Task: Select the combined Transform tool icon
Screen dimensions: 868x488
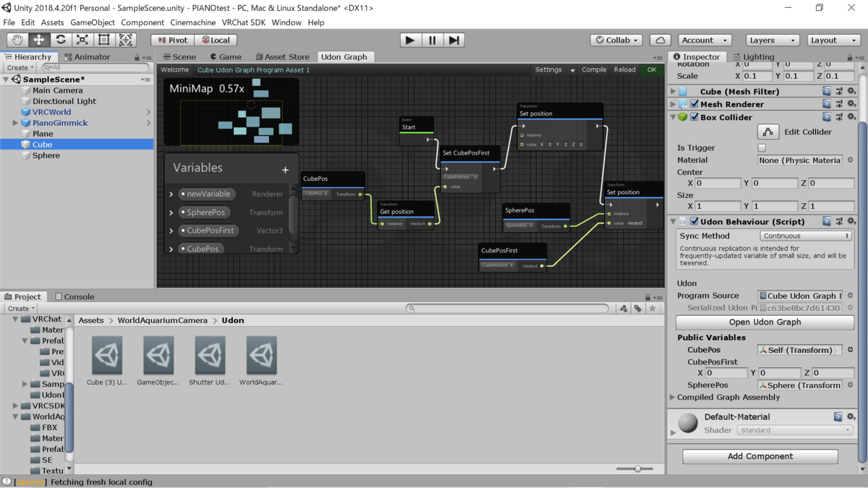Action: tap(126, 40)
